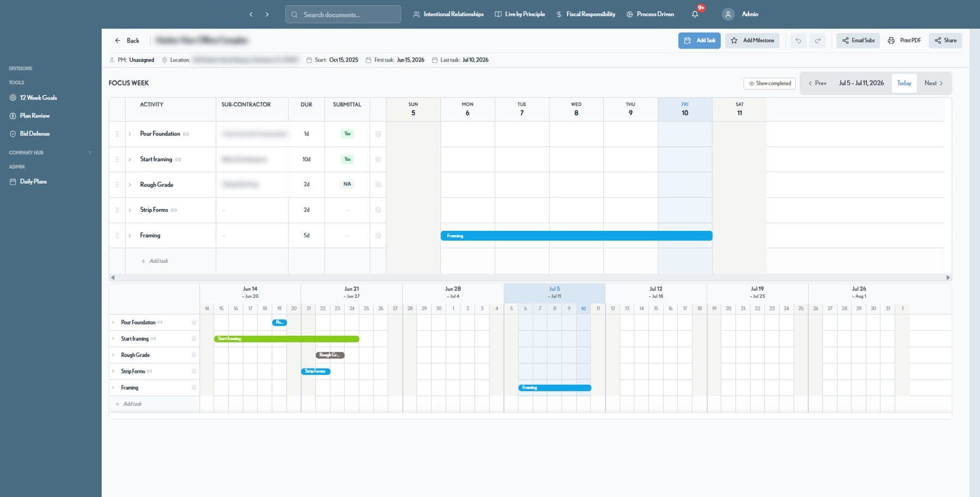Open Live by Principle nav item
The image size is (980, 497).
(519, 14)
